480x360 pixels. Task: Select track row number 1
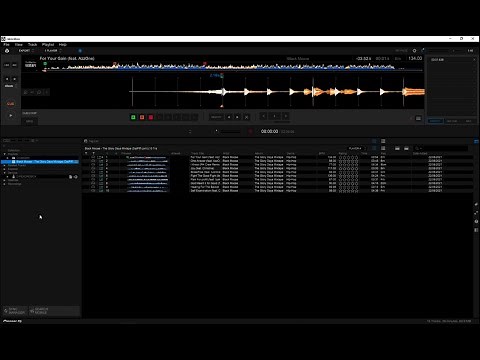[x=277, y=157]
